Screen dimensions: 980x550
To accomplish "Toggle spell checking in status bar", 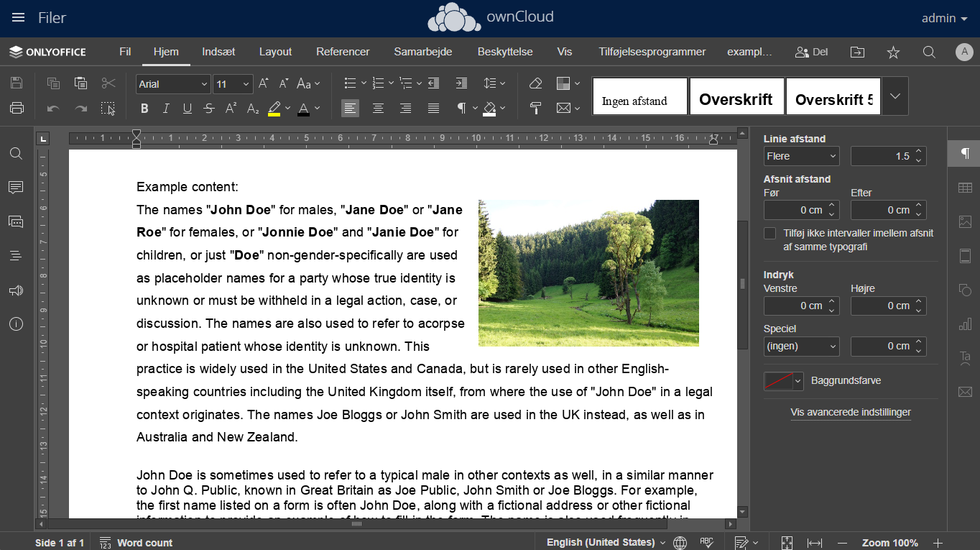I will [706, 542].
